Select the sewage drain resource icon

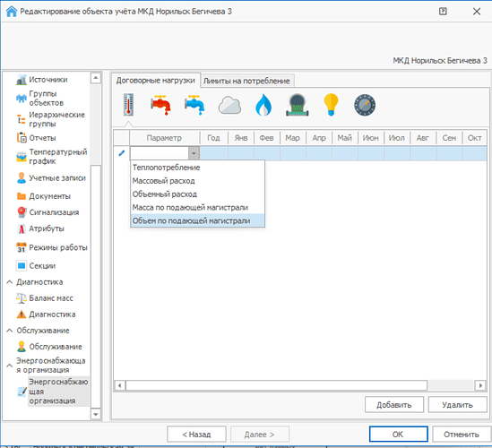click(298, 105)
